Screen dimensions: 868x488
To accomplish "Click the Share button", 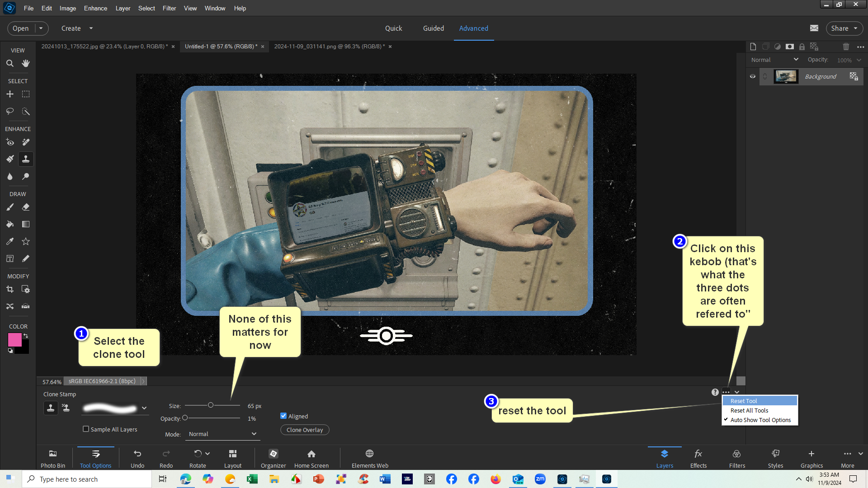I will [844, 28].
